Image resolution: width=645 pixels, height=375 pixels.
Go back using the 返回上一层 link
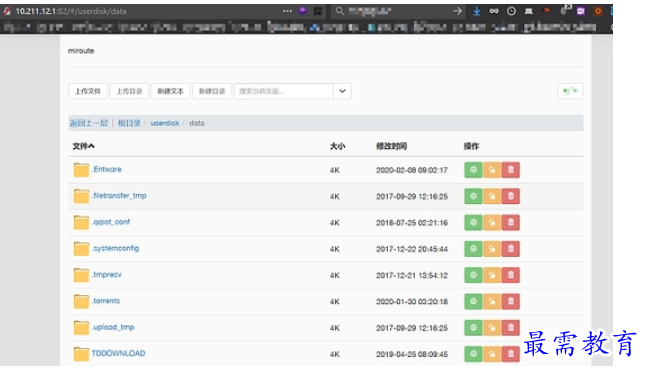pos(88,123)
